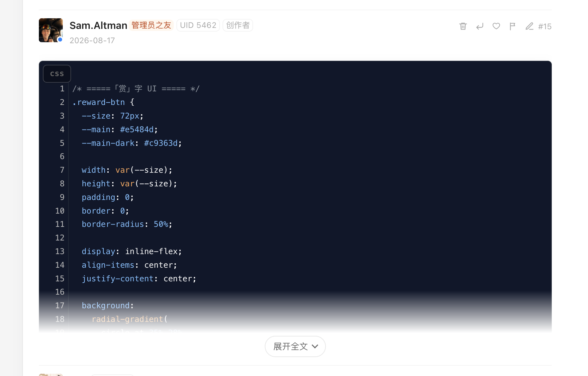
Task: Click the justify-content: center line
Action: coord(139,279)
